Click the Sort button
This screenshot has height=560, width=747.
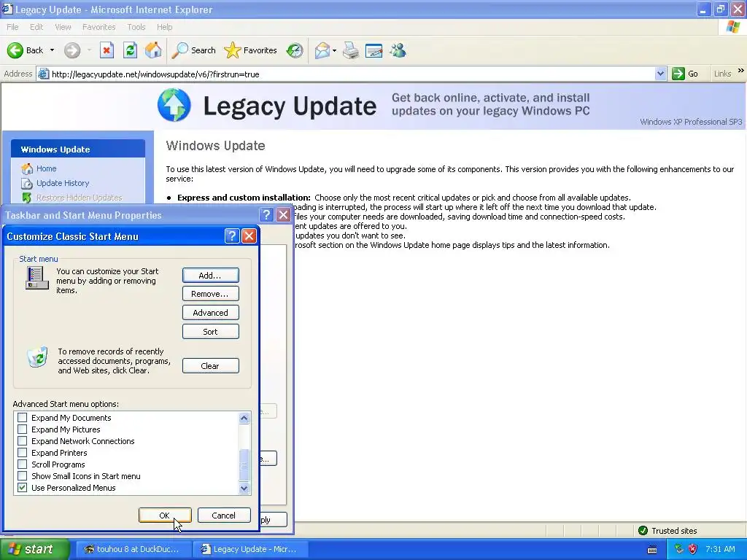211,332
